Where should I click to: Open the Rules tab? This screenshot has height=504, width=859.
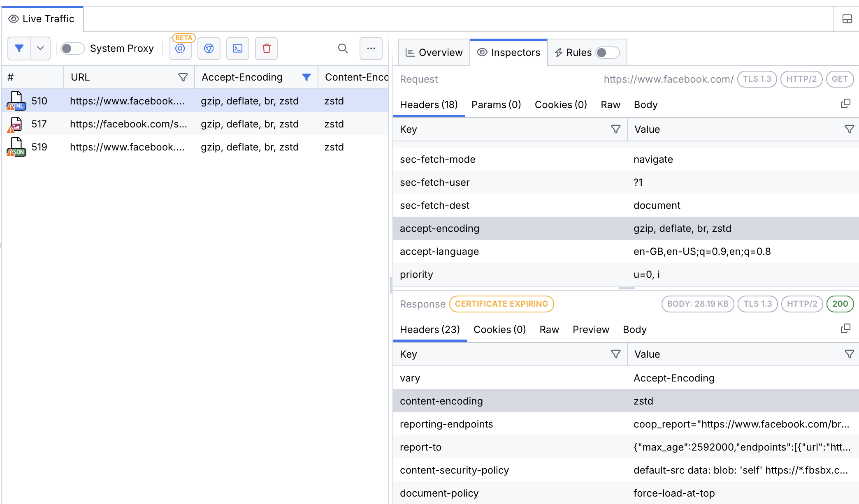[573, 53]
